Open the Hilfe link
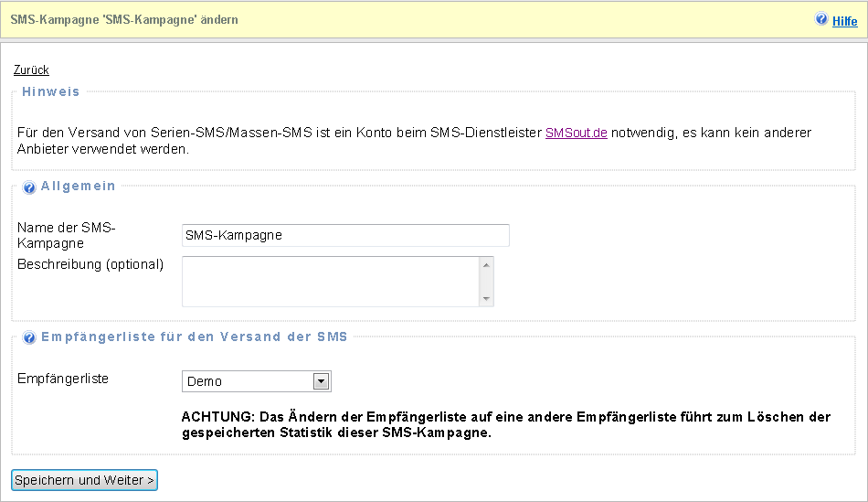This screenshot has width=868, height=502. [x=844, y=20]
